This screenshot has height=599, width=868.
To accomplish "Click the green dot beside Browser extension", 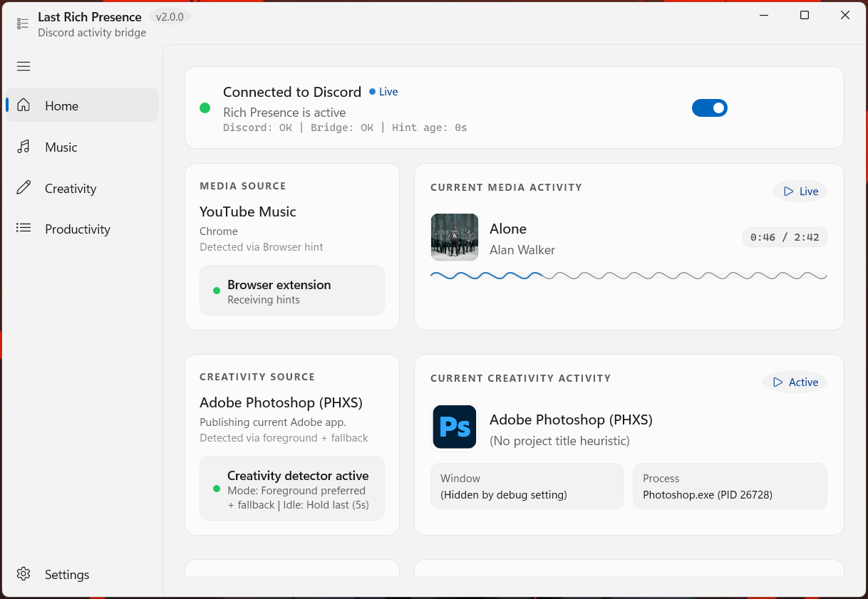I will pyautogui.click(x=217, y=291).
